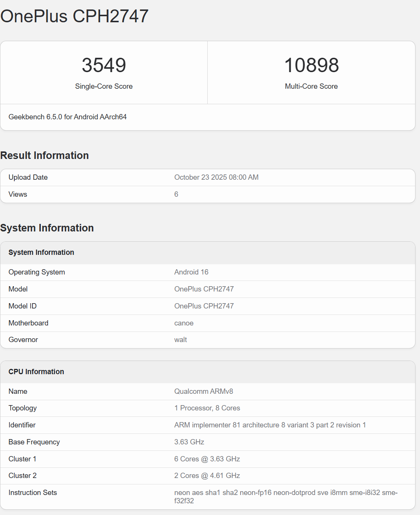Click the CPU Information table header
This screenshot has width=420, height=515.
pyautogui.click(x=36, y=372)
